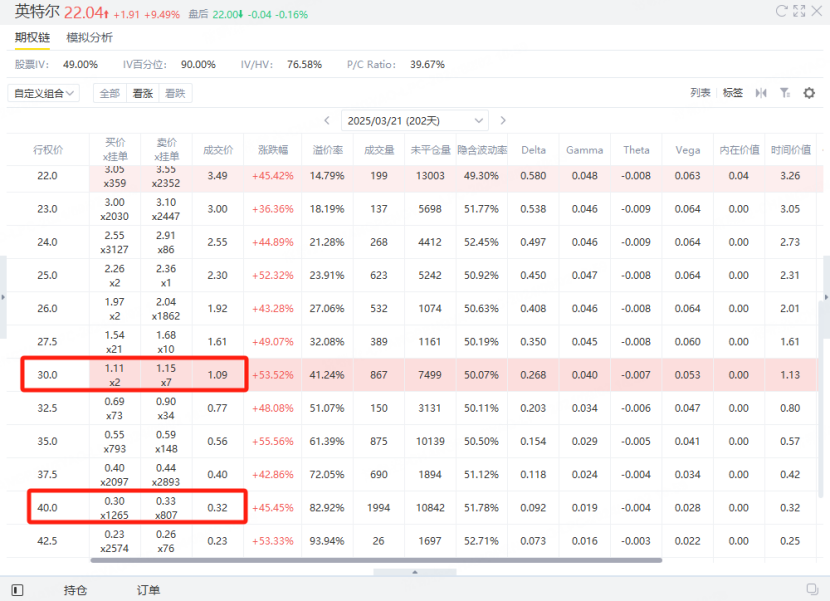
Task: Expand the left side panel arrow
Action: click(x=3, y=297)
